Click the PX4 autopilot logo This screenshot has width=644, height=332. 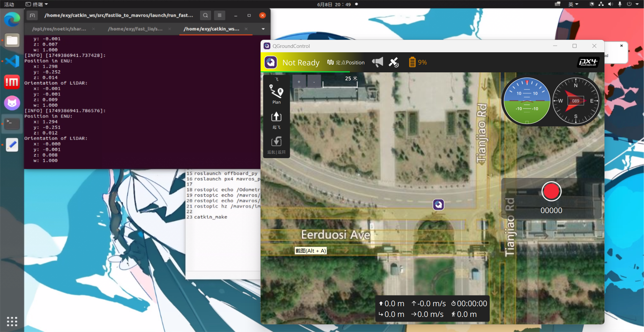[x=588, y=62]
